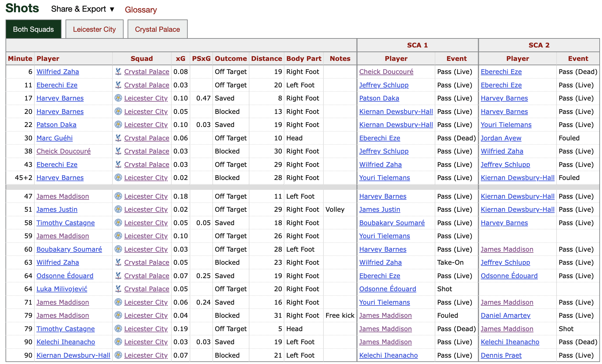Open Cheick Doucouré shooter link at minute 38
The image size is (602, 364).
(x=64, y=151)
